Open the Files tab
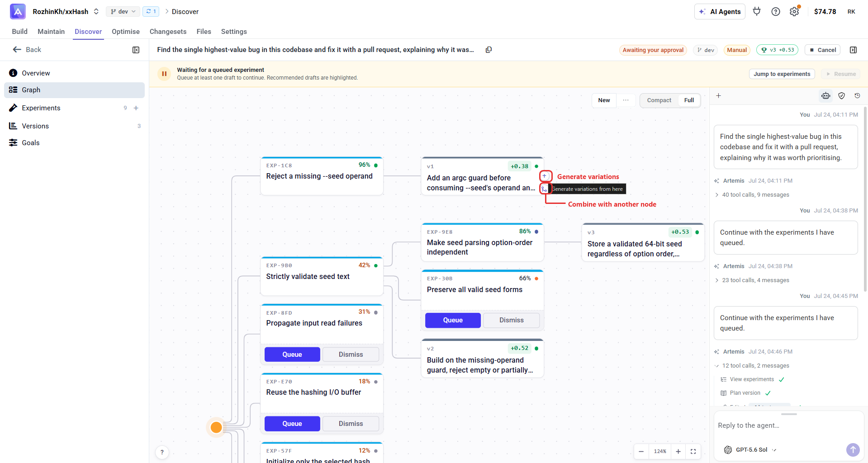Image resolution: width=868 pixels, height=463 pixels. tap(204, 32)
